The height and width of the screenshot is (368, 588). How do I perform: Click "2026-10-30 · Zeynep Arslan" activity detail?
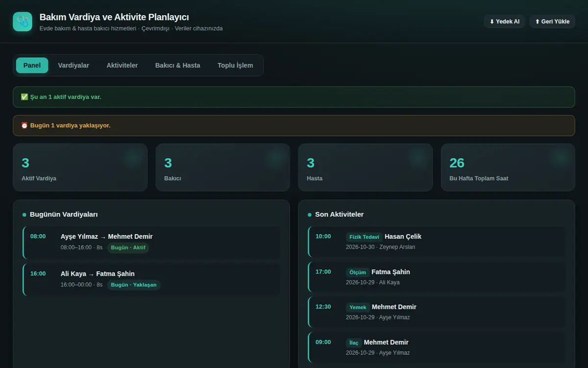tap(380, 247)
